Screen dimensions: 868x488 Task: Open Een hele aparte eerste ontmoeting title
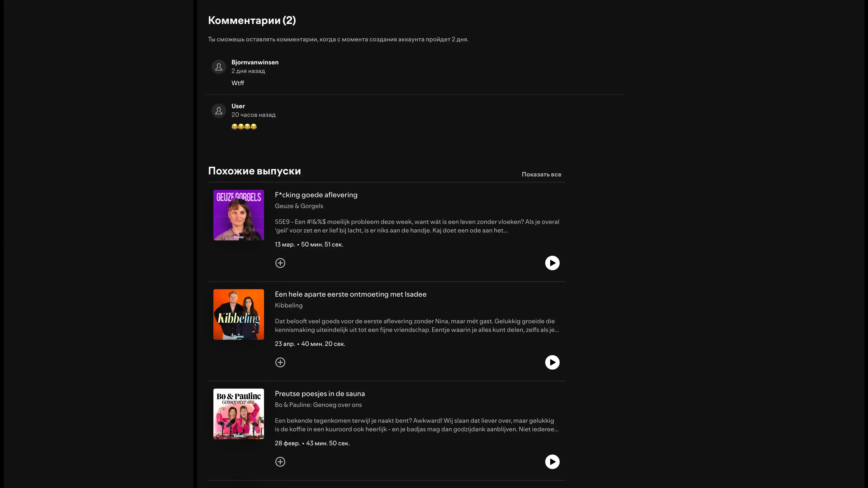pos(350,294)
